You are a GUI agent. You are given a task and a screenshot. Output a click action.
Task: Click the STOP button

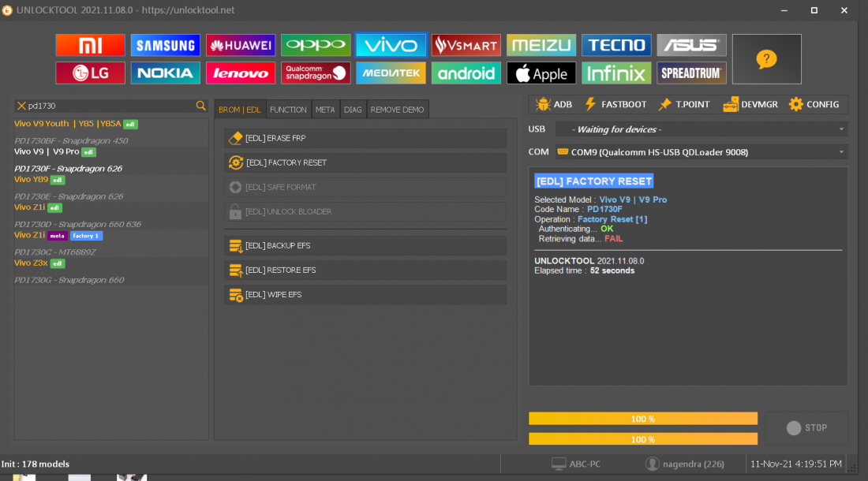tap(806, 428)
